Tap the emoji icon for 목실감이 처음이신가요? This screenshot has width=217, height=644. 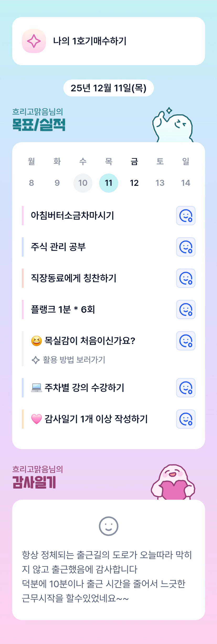click(x=186, y=341)
